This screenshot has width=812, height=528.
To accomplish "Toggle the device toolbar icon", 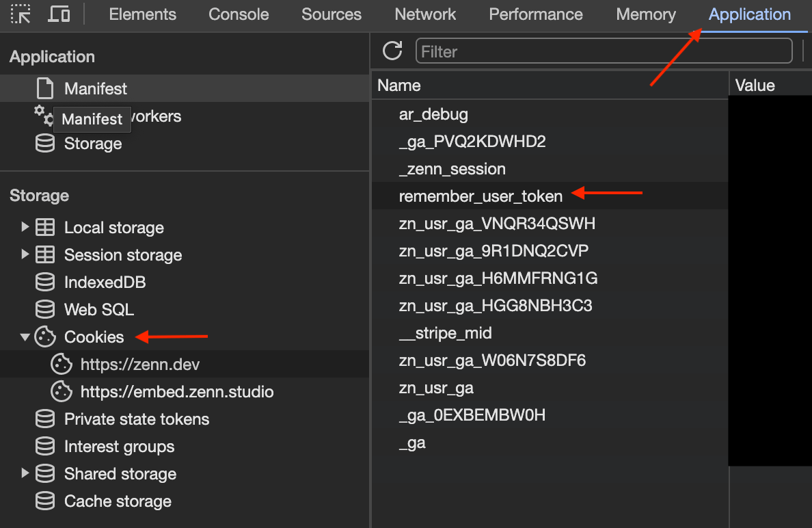I will (59, 14).
